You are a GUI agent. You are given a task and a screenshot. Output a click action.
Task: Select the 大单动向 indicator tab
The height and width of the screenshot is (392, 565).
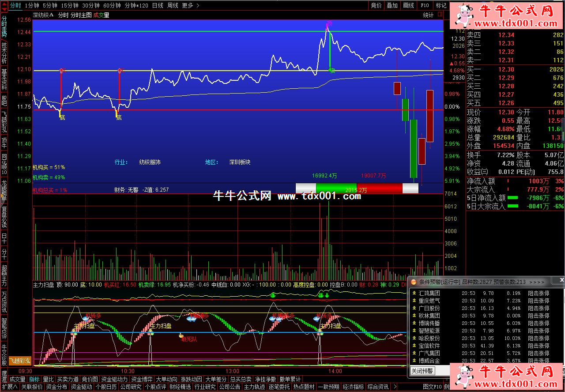pyautogui.click(x=166, y=379)
